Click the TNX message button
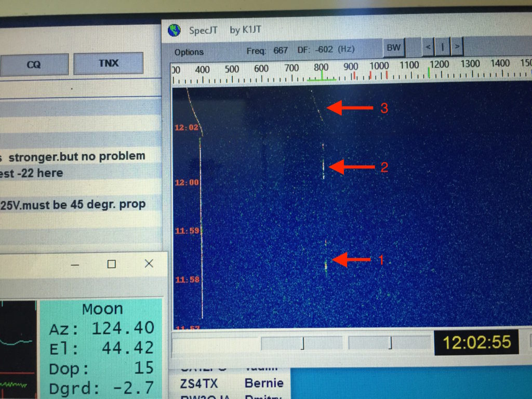 click(109, 63)
